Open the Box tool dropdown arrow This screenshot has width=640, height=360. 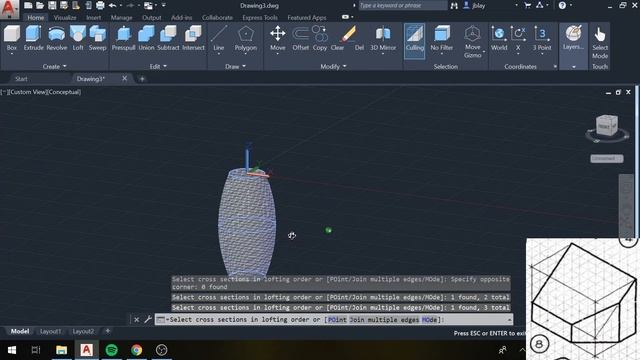pyautogui.click(x=12, y=54)
